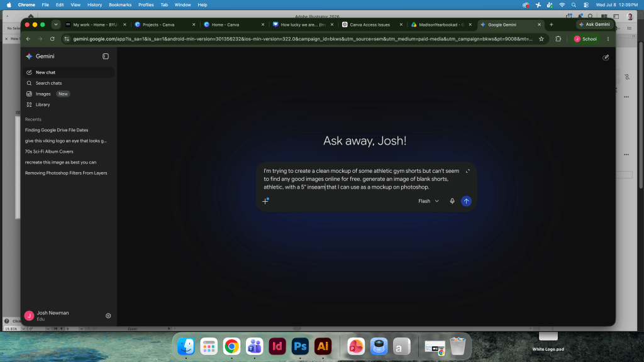This screenshot has width=644, height=362.
Task: Open the 70s Sci-Fi Album Covers chat
Action: [49, 151]
